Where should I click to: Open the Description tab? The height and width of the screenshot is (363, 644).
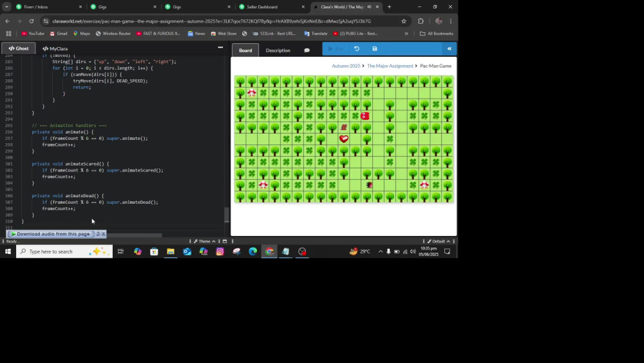pos(278,50)
